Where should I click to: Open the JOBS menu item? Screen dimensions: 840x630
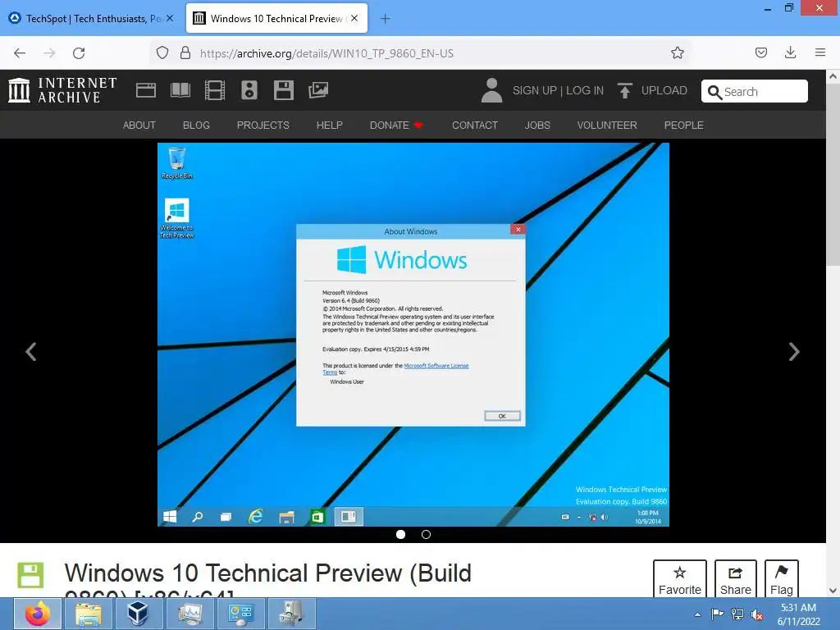(537, 125)
